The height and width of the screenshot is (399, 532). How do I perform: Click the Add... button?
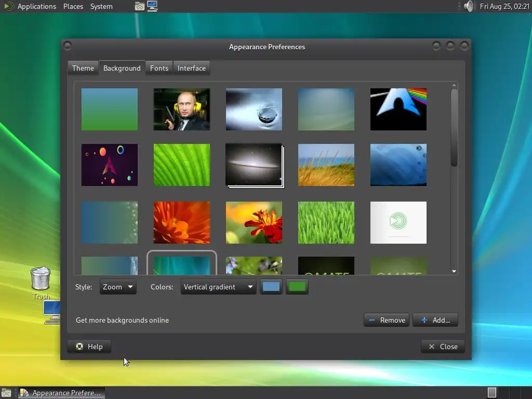click(x=435, y=320)
